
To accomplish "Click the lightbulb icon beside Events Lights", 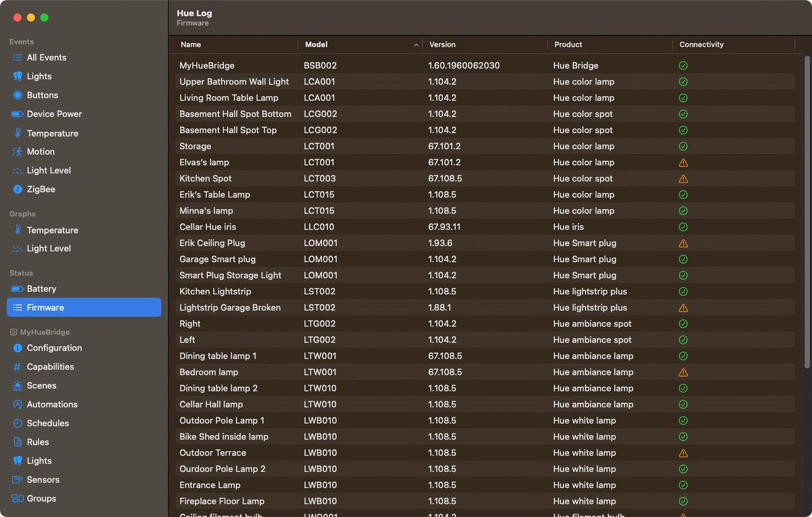I will [18, 76].
